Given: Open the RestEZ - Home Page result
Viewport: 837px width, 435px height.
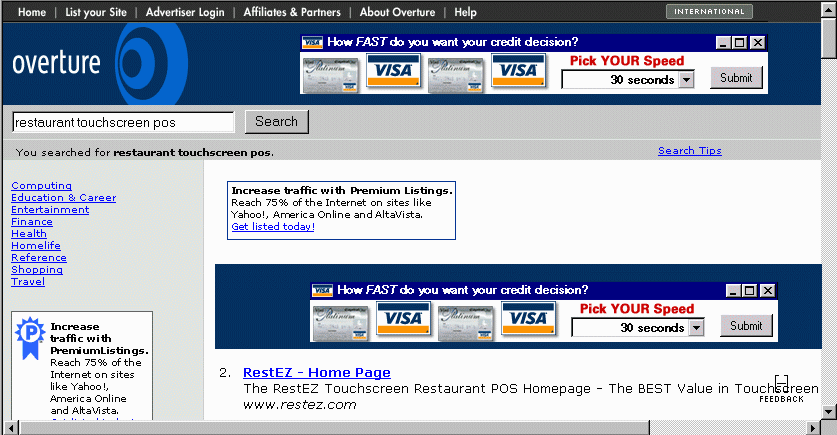Looking at the screenshot, I should [317, 373].
